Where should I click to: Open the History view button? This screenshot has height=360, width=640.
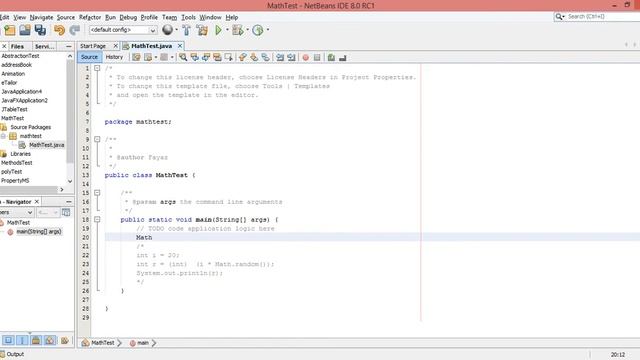click(x=114, y=57)
